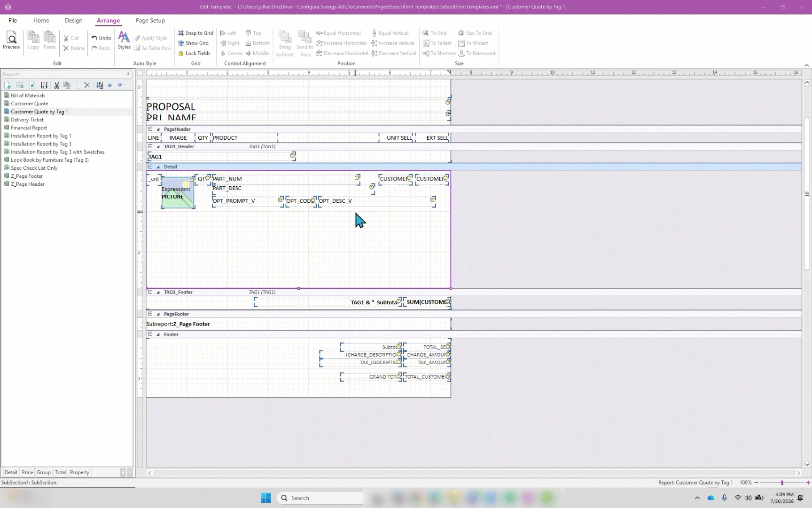
Task: Click Bring to Front icon
Action: [x=285, y=44]
